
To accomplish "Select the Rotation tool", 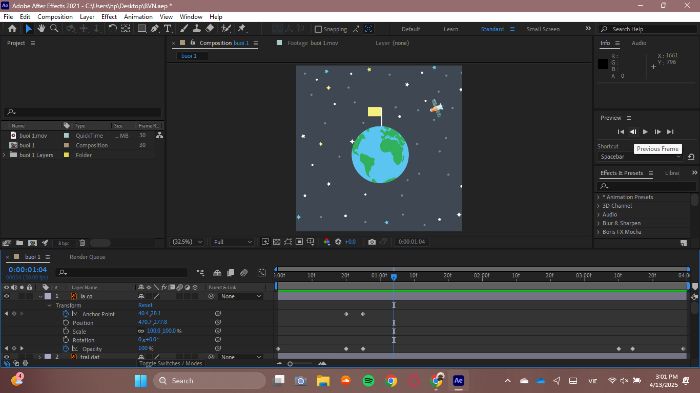I will [112, 29].
